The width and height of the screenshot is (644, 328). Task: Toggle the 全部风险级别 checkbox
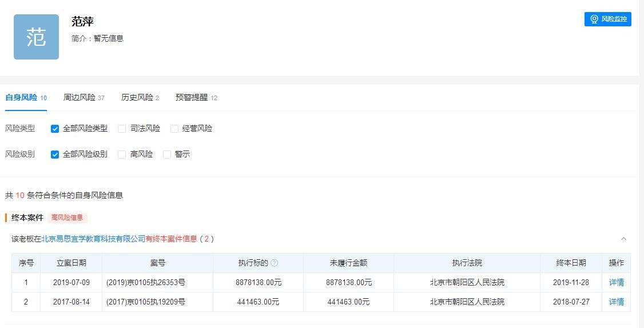(x=55, y=155)
